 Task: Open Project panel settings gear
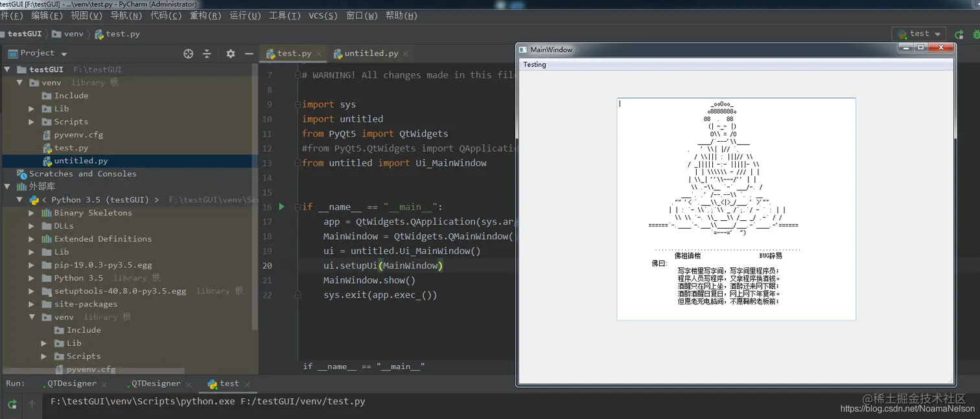230,54
